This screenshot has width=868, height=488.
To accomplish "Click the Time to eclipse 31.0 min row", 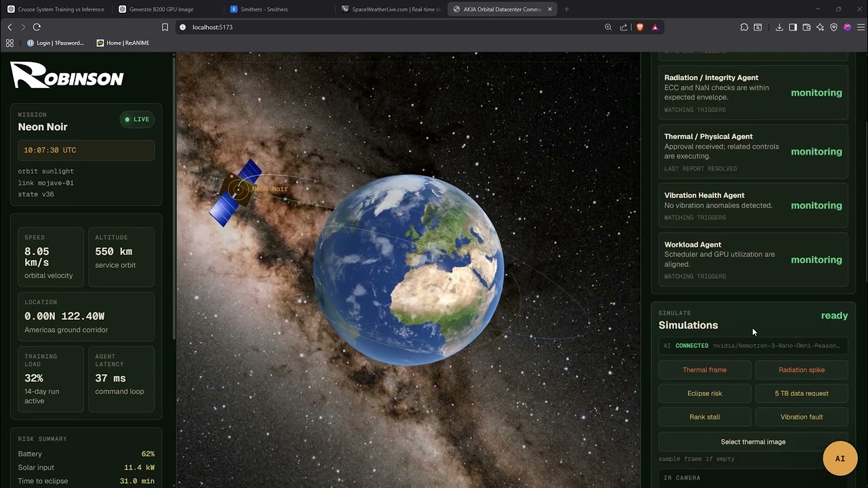I will (86, 481).
